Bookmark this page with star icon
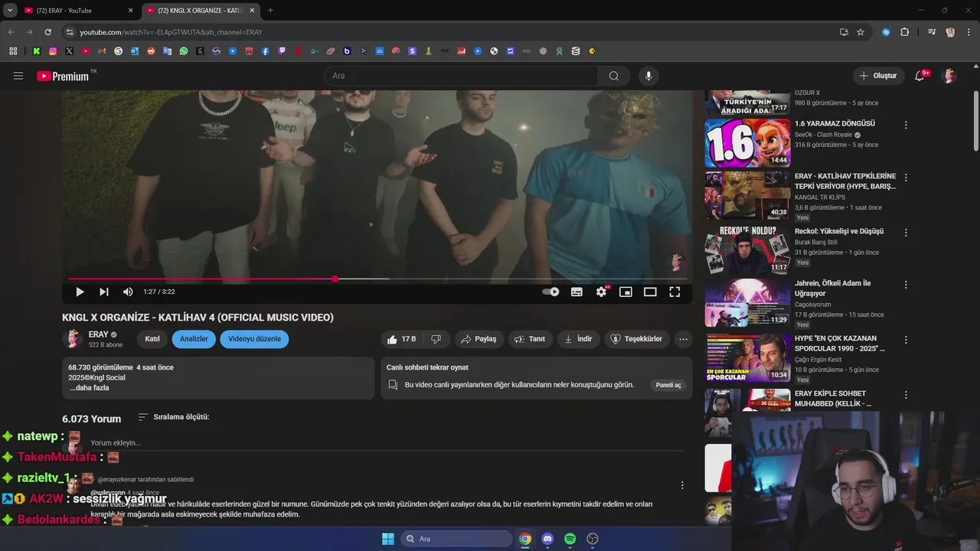The width and height of the screenshot is (980, 551). [x=861, y=32]
